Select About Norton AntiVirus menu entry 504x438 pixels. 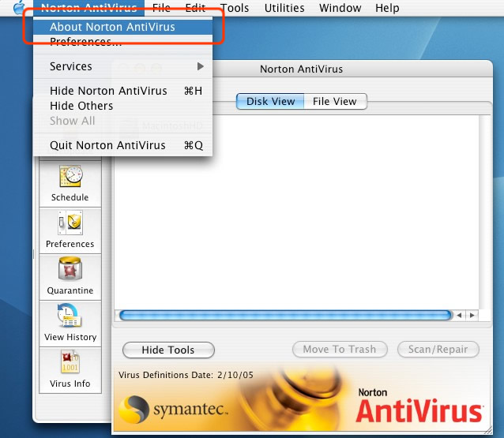[x=122, y=27]
